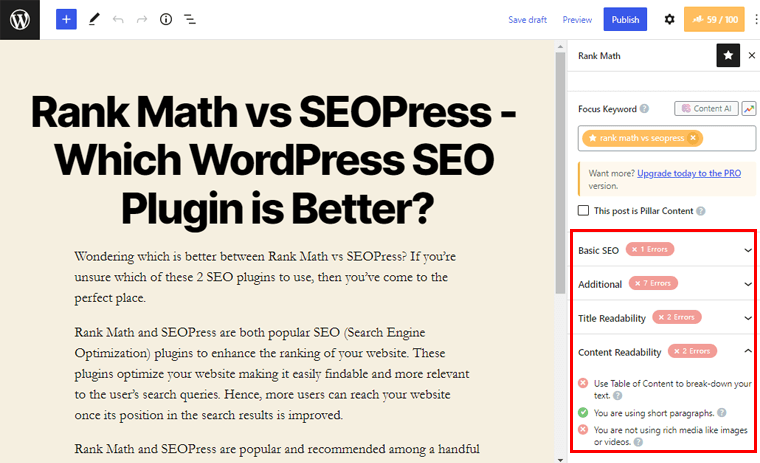Click the Focus Keyword input field
The width and height of the screenshot is (760, 463).
click(667, 138)
